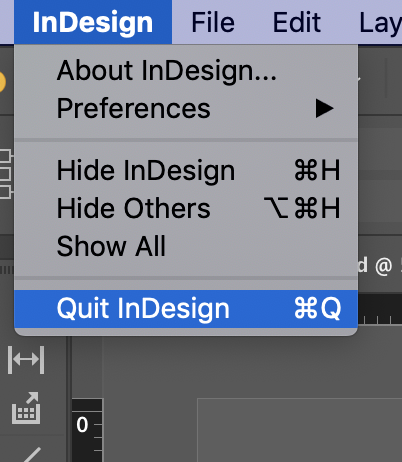Select the Content Collector tool
The height and width of the screenshot is (462, 402).
point(26,408)
